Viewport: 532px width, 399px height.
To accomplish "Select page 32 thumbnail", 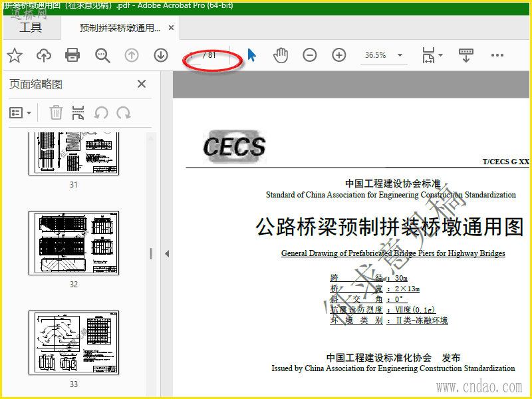I will click(74, 243).
